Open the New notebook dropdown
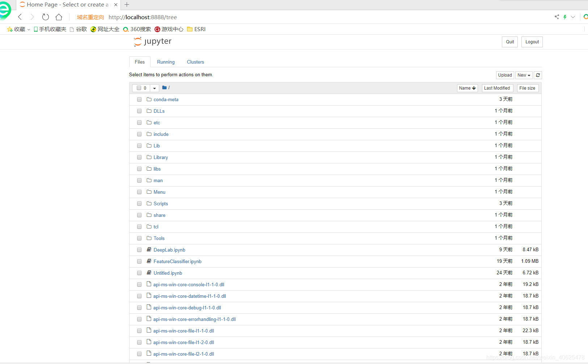 coord(524,75)
